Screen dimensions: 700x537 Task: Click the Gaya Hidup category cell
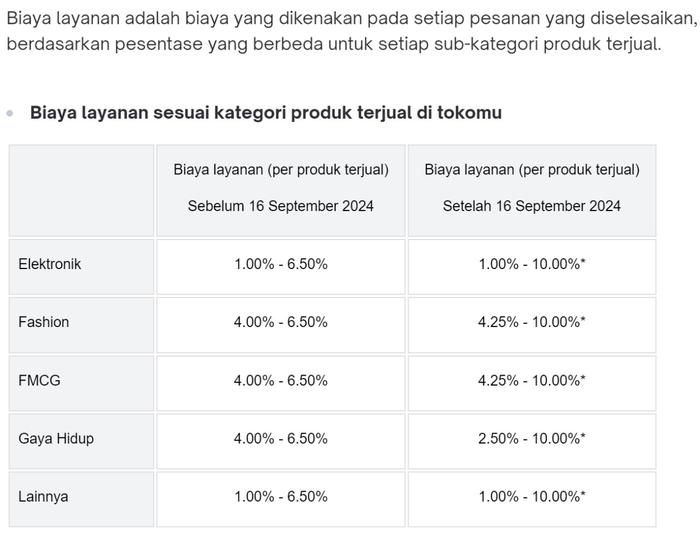click(x=56, y=439)
